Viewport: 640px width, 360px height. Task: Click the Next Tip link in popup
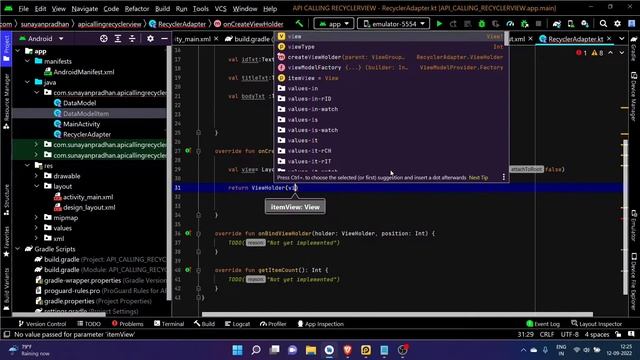pyautogui.click(x=478, y=178)
